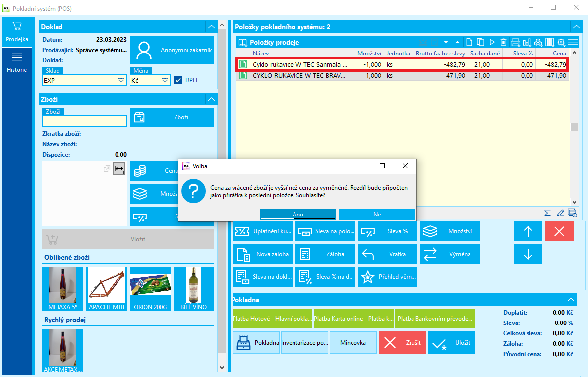
Task: Click the Sleva % na d... button
Action: pos(325,277)
